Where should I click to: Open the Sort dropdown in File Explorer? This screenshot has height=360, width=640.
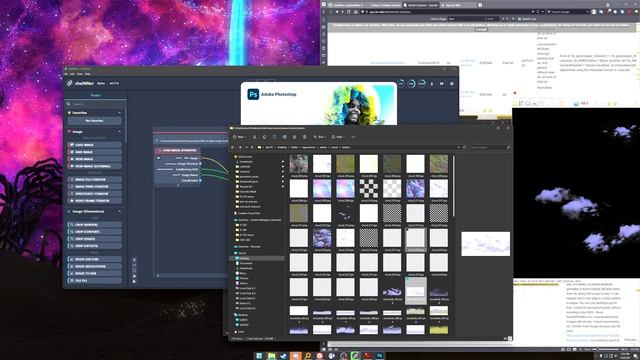click(319, 137)
